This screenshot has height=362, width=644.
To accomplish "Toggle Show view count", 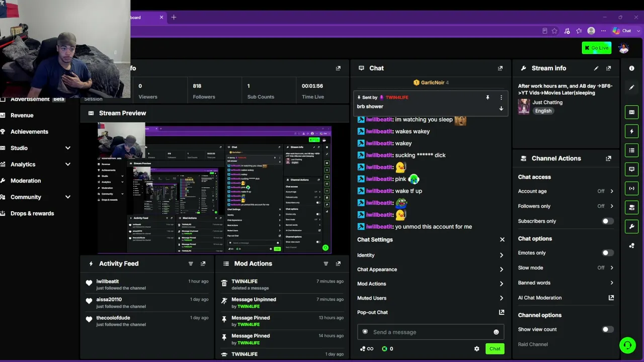I will click(607, 329).
